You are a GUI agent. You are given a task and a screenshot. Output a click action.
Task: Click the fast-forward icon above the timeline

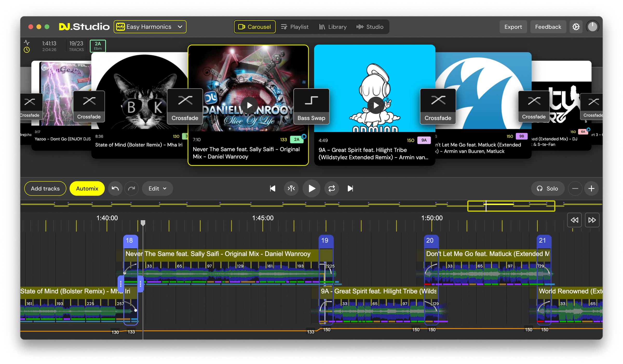tap(592, 220)
